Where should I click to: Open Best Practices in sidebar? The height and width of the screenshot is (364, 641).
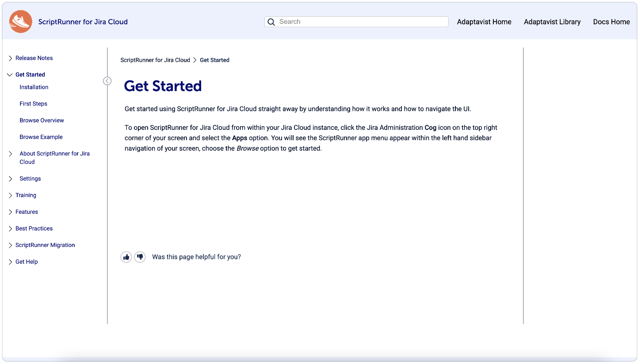34,228
